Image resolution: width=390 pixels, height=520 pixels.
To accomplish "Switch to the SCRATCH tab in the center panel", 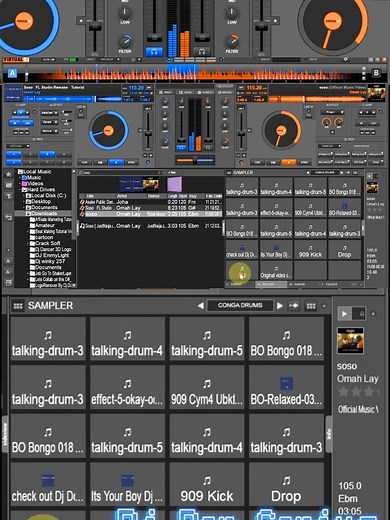I will [x=206, y=92].
